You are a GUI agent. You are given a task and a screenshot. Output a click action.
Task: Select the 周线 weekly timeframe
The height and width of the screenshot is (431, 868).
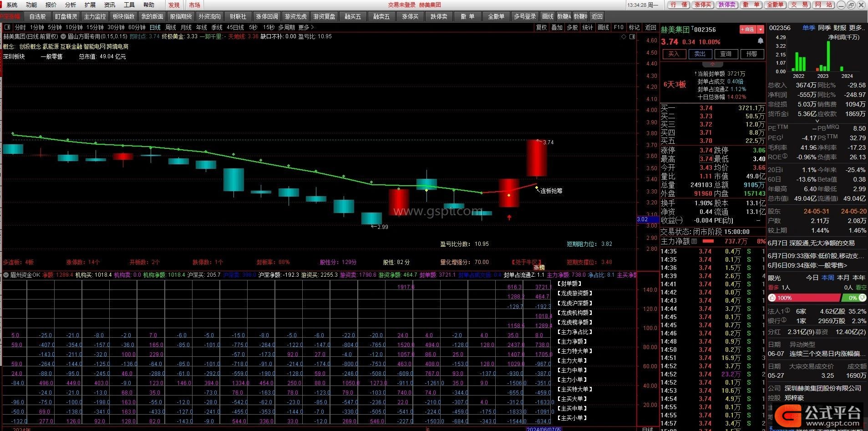(x=171, y=27)
